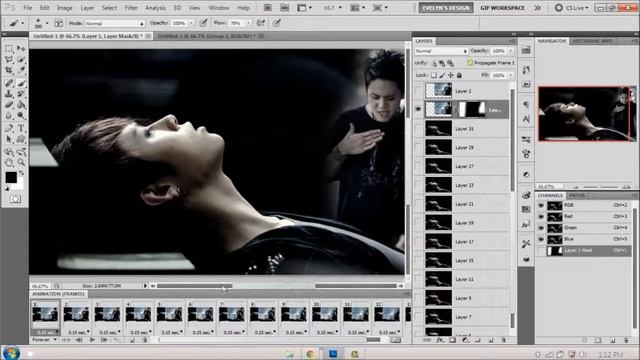Show Layer 31 visibility
This screenshot has width=640, height=360.
(x=418, y=129)
